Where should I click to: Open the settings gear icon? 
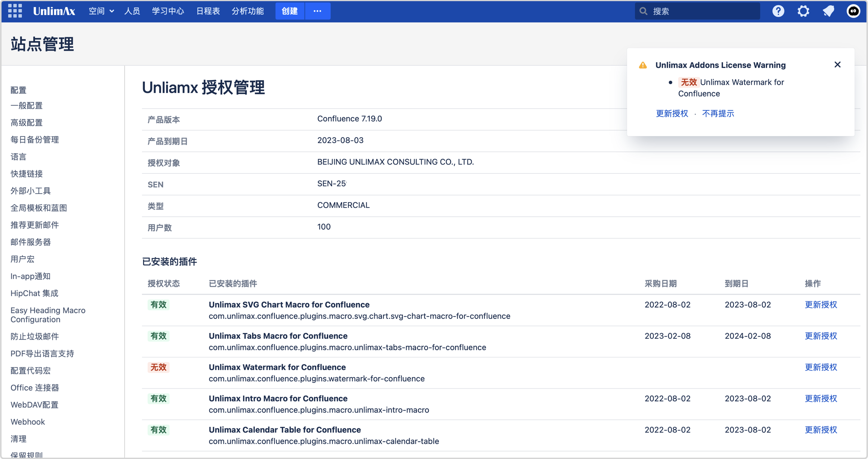coord(803,11)
